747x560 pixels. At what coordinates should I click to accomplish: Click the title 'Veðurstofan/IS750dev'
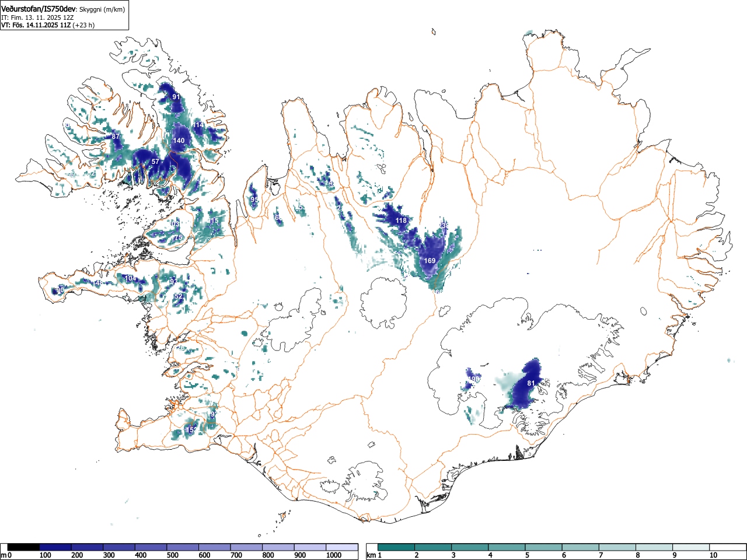coord(39,9)
